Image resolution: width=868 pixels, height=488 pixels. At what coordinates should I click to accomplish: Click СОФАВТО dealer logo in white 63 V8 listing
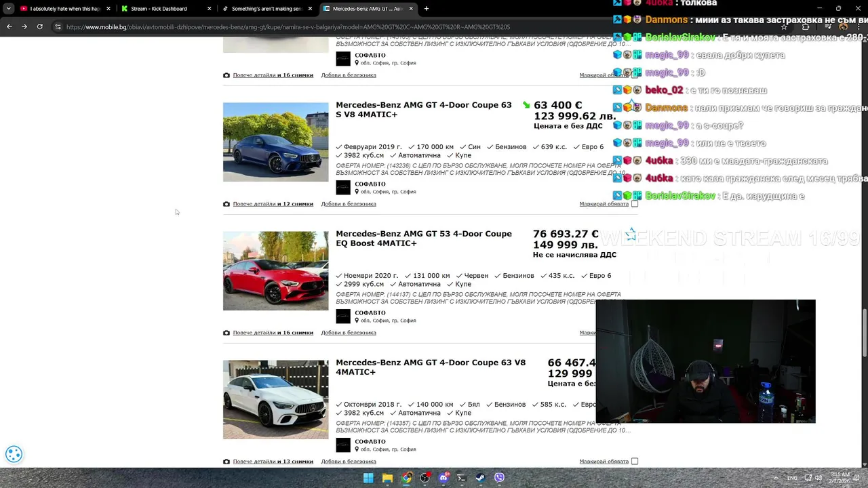tap(343, 445)
